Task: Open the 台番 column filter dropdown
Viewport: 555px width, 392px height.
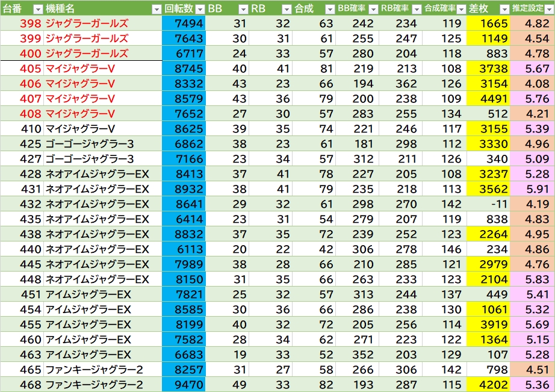Action: click(x=37, y=9)
